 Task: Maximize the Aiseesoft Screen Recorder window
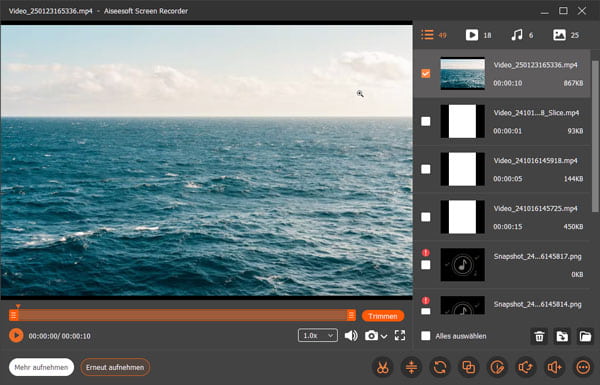click(x=563, y=11)
